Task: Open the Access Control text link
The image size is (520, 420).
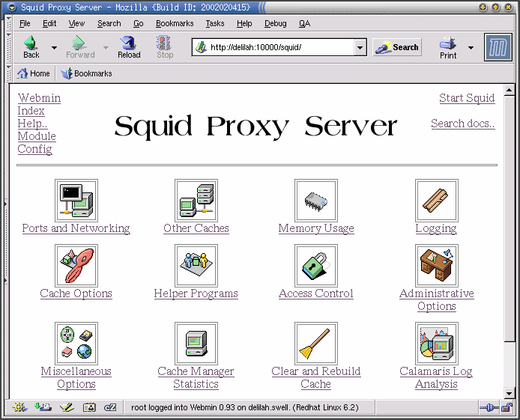Action: (x=316, y=293)
